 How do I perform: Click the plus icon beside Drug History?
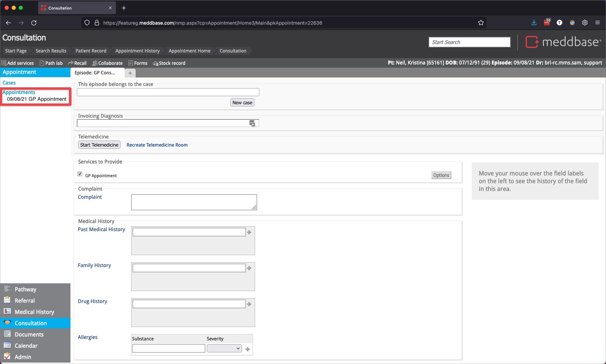(x=249, y=304)
